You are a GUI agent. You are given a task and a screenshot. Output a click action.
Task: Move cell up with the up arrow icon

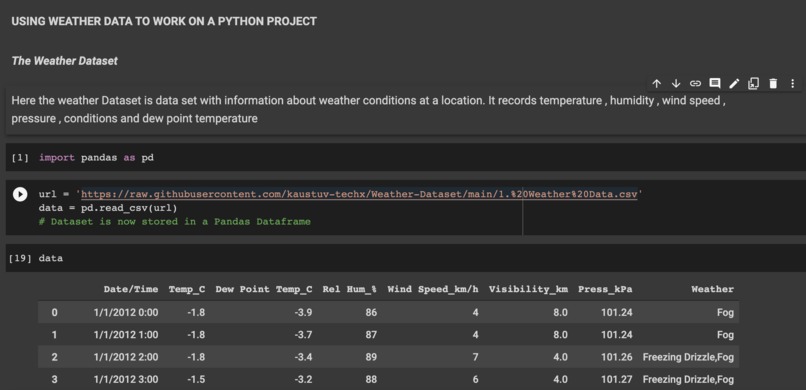click(656, 84)
